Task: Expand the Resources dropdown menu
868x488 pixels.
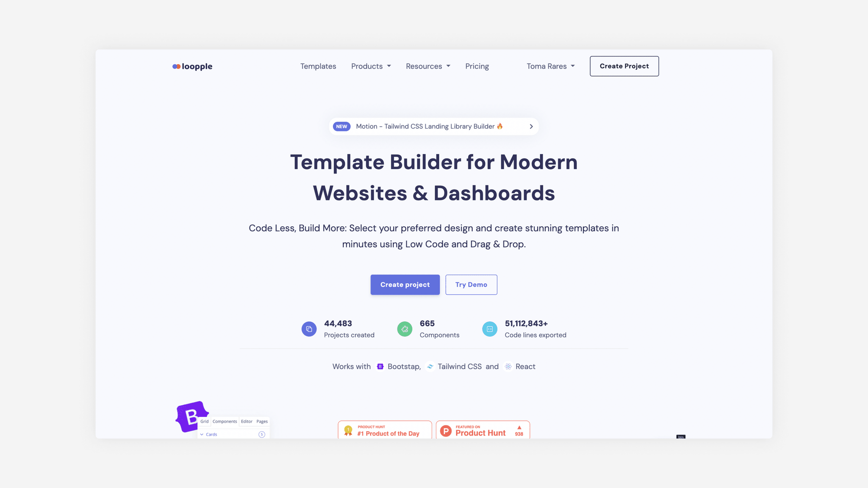Action: pyautogui.click(x=427, y=66)
